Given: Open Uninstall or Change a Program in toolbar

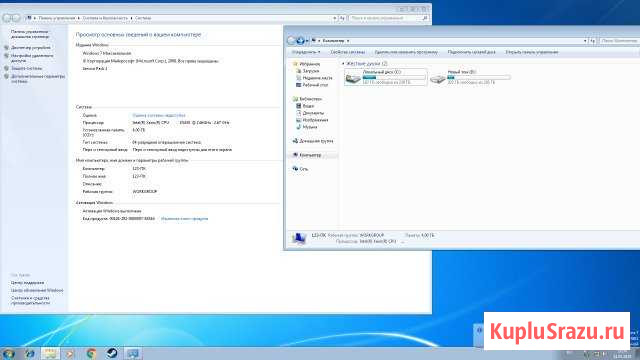Looking at the screenshot, I should point(406,52).
